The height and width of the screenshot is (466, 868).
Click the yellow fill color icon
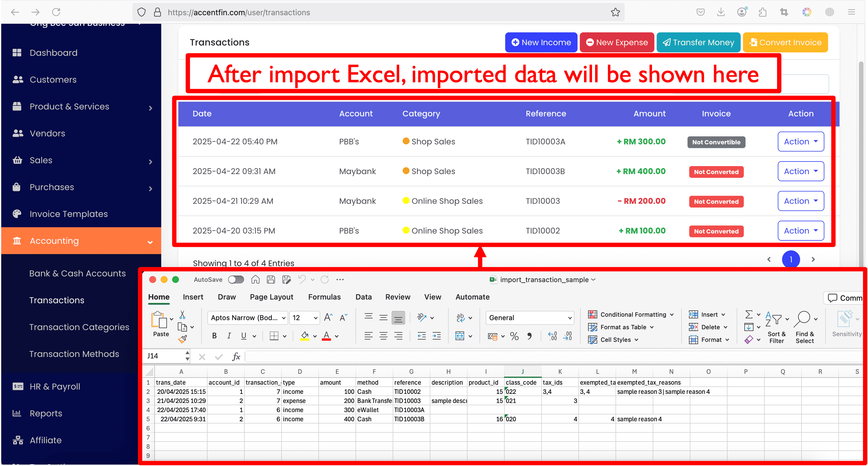pyautogui.click(x=305, y=336)
